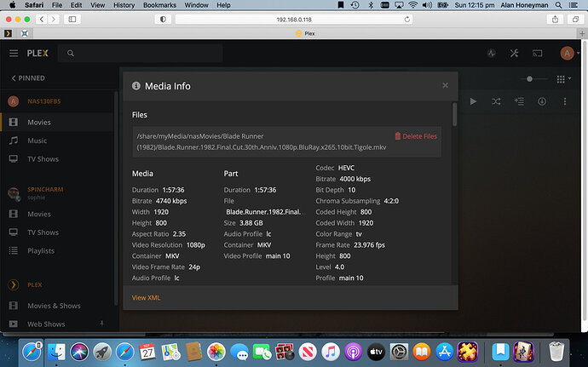Click Safari back button
Image resolution: width=588 pixels, height=367 pixels.
42,19
